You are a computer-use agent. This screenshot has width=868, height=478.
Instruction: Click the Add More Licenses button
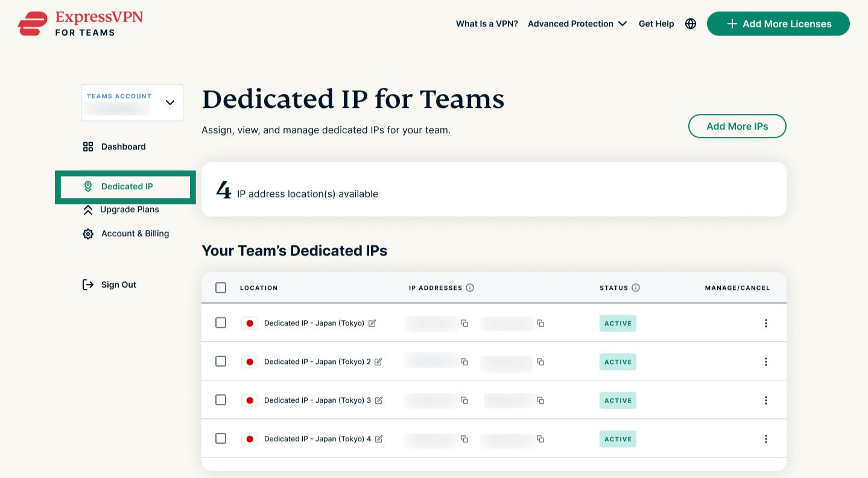click(778, 24)
